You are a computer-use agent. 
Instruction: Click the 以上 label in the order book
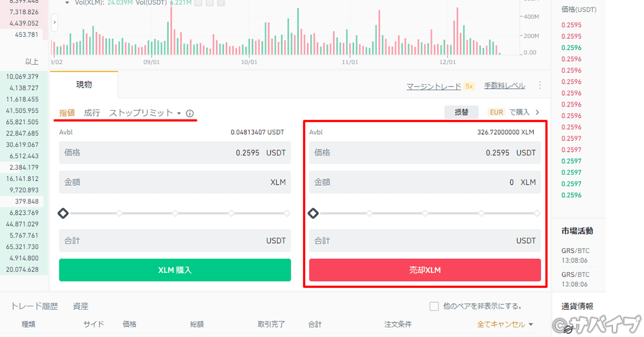pyautogui.click(x=32, y=62)
